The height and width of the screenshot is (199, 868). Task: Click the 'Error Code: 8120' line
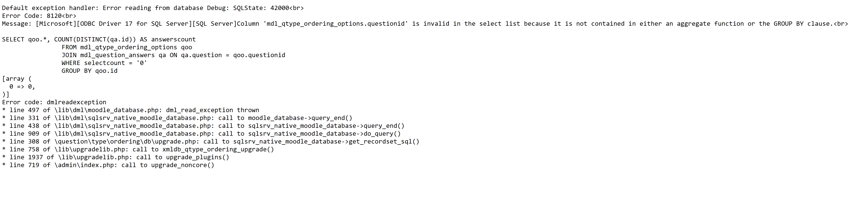coord(39,16)
